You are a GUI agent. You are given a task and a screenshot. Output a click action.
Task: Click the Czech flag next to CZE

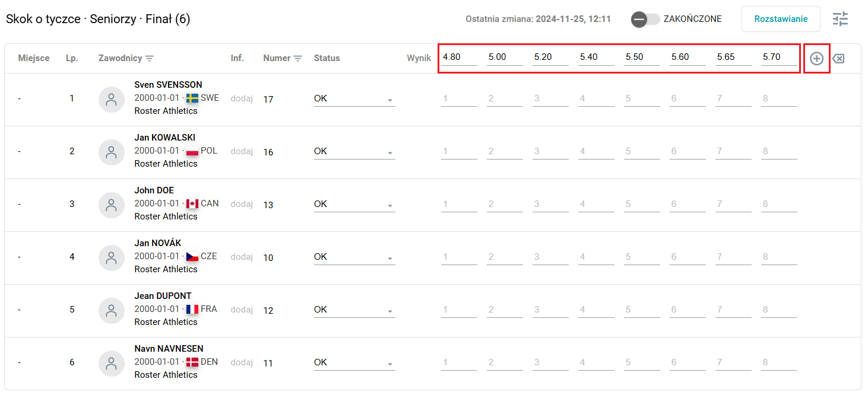pyautogui.click(x=192, y=257)
